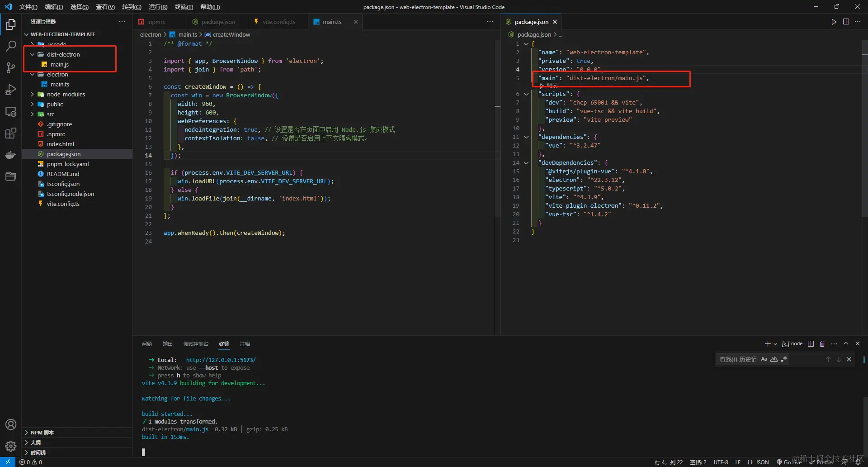Open the project manager folder icon view
The width and height of the screenshot is (868, 467).
11,176
